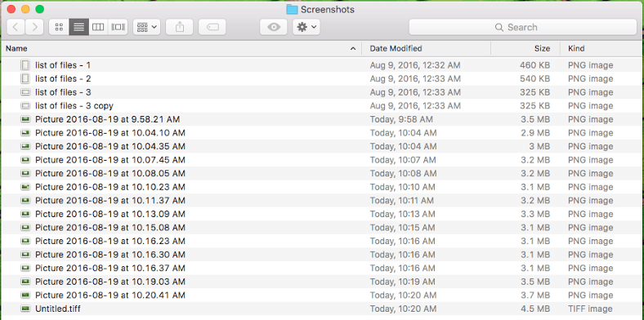Click the icon of list of files - 1
The image size is (644, 320).
tap(25, 64)
